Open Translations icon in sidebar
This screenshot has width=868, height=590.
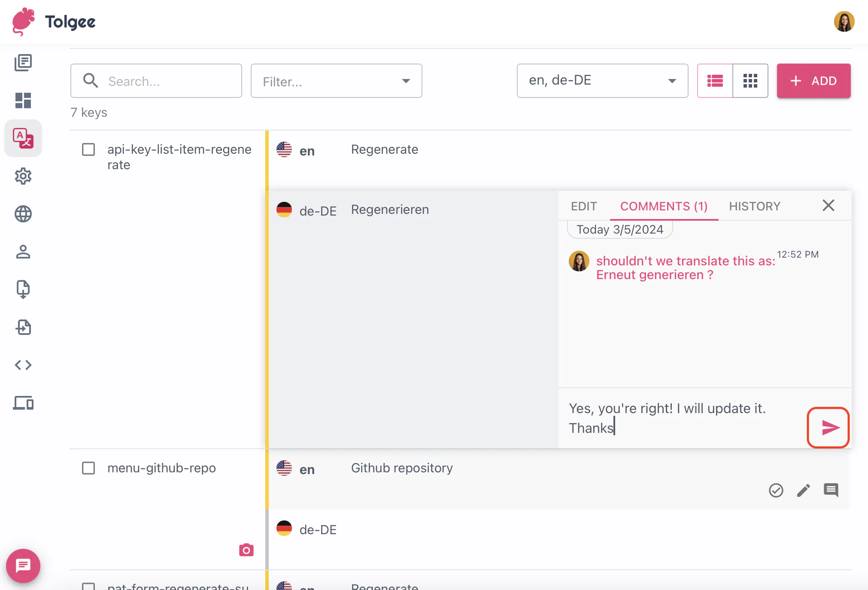[x=23, y=138]
